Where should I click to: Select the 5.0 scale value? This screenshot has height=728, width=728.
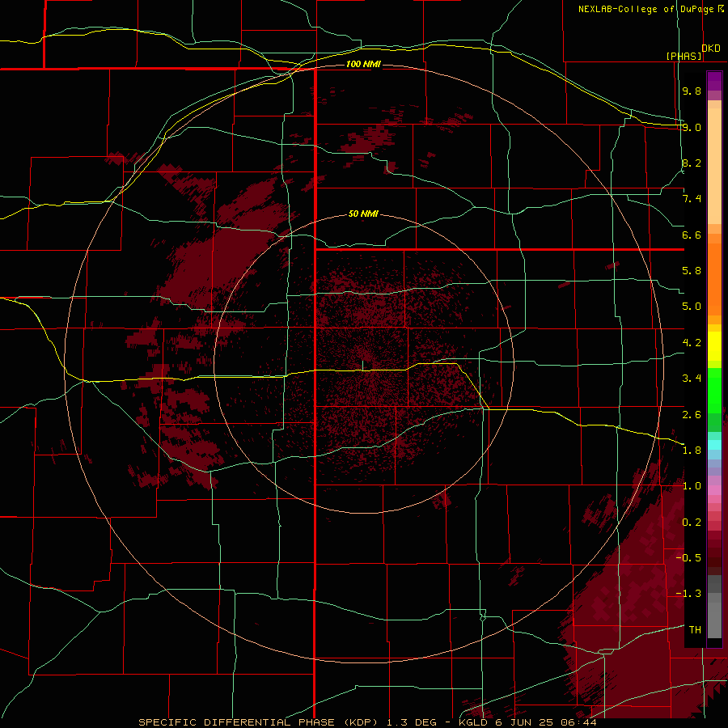pos(692,307)
